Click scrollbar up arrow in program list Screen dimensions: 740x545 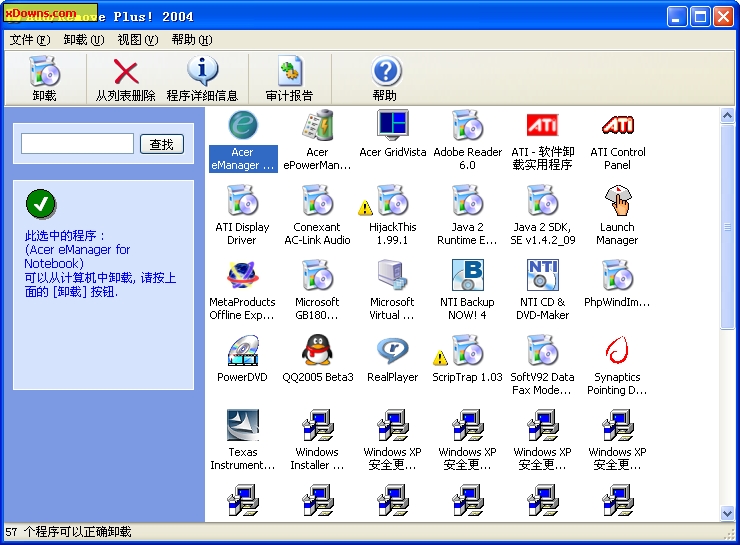point(727,115)
